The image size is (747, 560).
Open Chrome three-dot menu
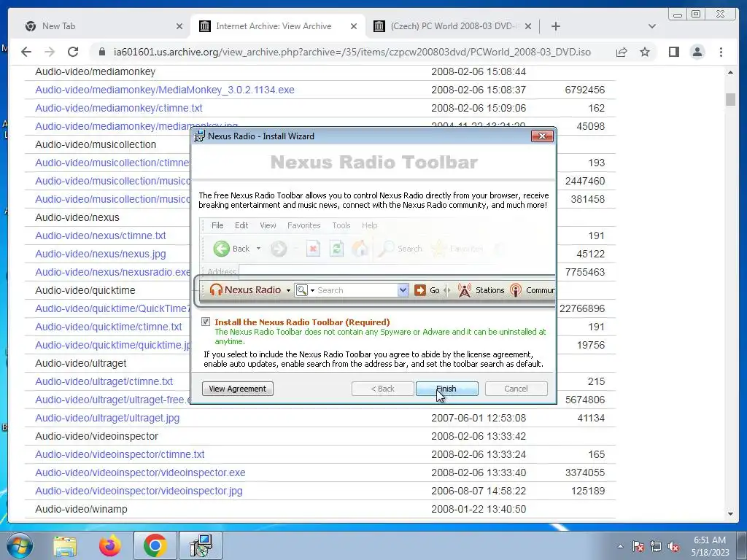(721, 52)
